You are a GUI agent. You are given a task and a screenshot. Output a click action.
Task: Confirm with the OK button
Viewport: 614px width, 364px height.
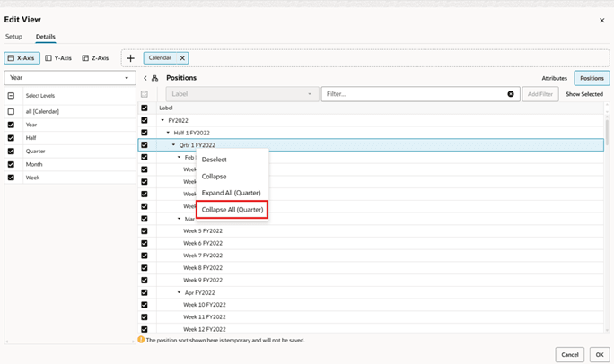600,355
